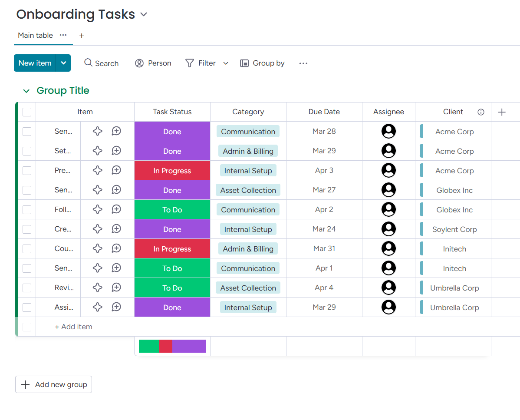Open the Search on the board
520x420 pixels.
pyautogui.click(x=101, y=63)
